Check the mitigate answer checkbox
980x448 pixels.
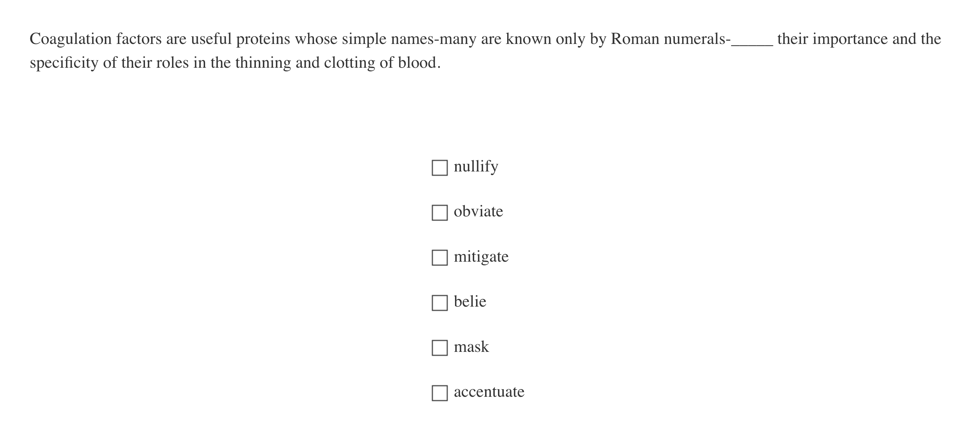440,258
